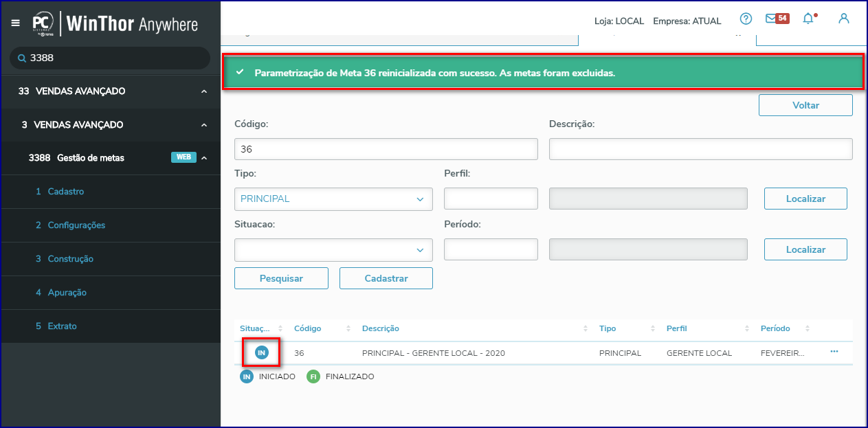Collapse the 3388 Gestão de metas chevron
Screen dimensions: 868x428
click(204, 158)
